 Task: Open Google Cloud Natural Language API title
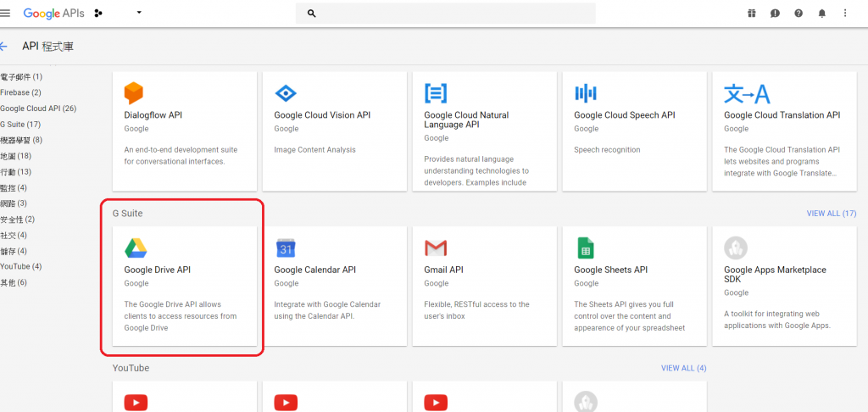(466, 120)
